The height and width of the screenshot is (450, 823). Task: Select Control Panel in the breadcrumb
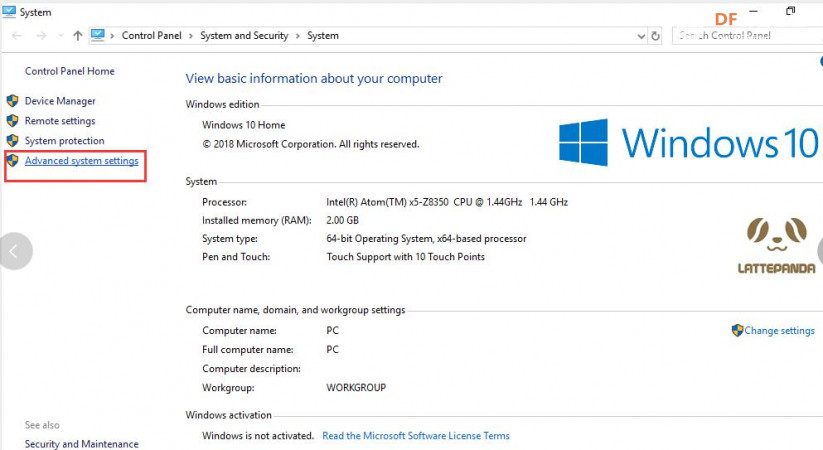coord(151,36)
